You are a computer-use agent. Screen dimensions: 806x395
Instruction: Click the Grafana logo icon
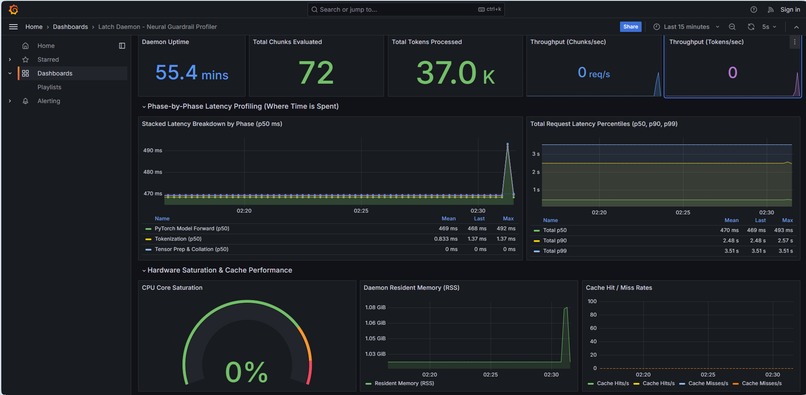[x=14, y=10]
